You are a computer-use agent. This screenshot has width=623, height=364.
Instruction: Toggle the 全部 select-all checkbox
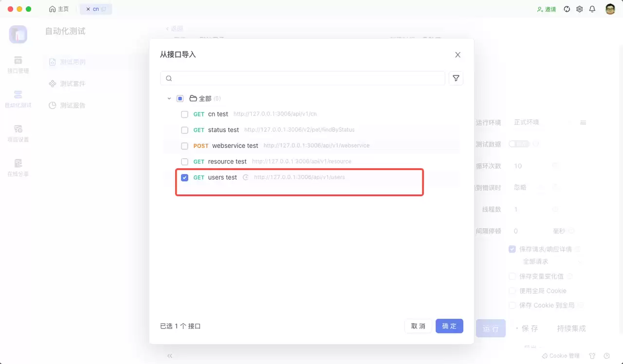180,98
